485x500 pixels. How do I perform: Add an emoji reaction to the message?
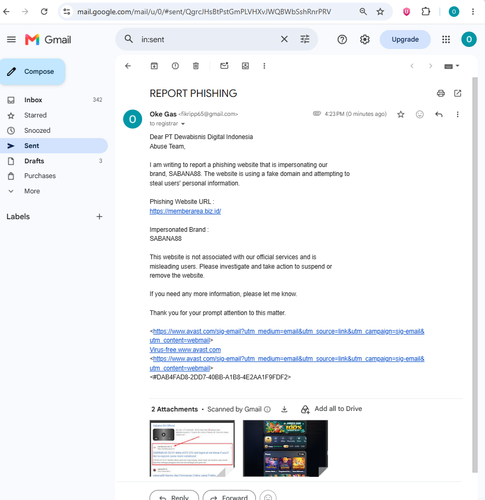click(x=420, y=114)
